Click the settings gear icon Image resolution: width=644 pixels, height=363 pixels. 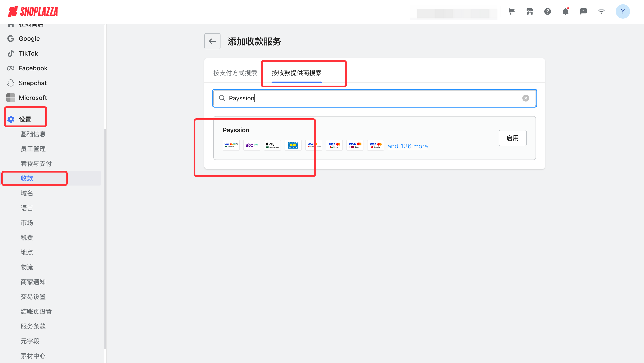(11, 119)
